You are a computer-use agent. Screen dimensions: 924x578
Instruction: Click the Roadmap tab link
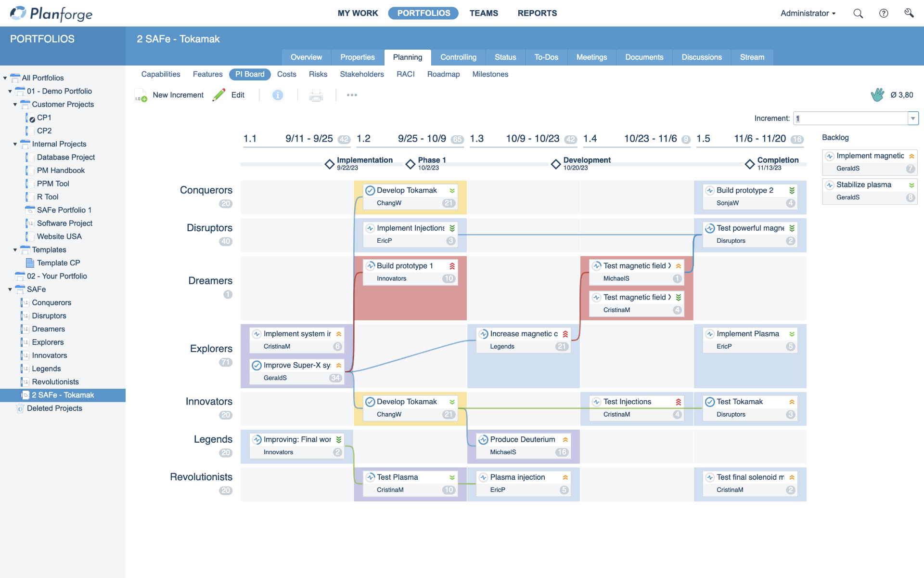pyautogui.click(x=444, y=74)
